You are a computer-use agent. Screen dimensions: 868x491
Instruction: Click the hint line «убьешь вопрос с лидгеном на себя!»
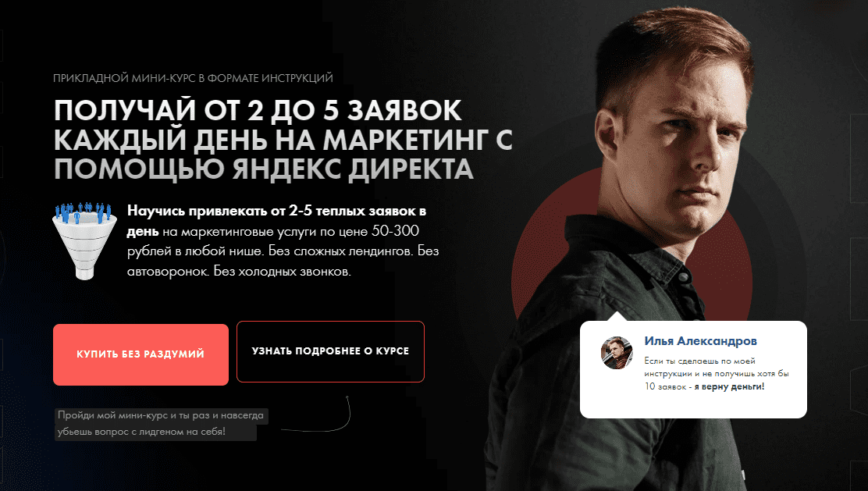(142, 431)
